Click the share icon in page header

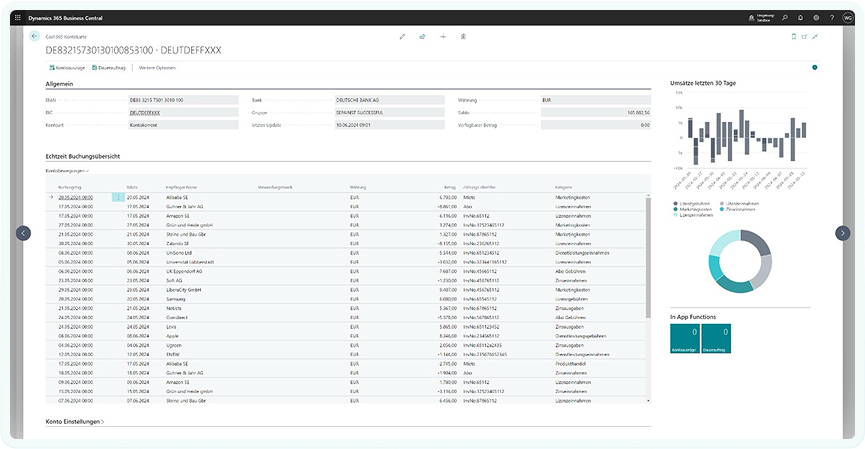point(423,36)
